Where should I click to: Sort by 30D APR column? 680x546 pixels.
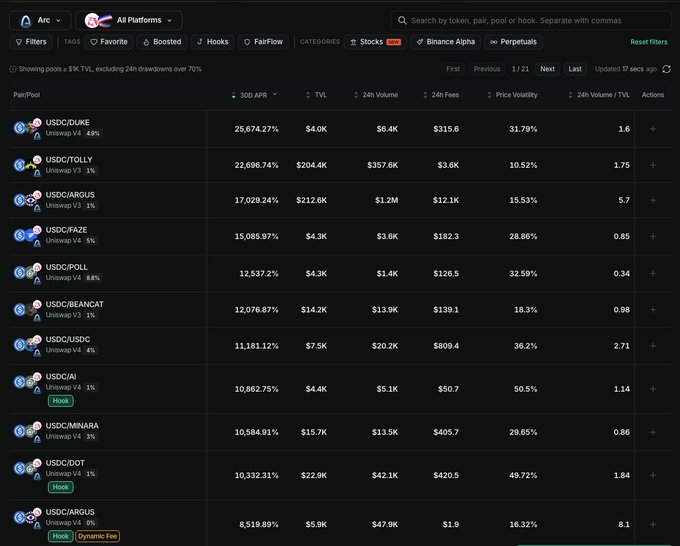[x=250, y=95]
